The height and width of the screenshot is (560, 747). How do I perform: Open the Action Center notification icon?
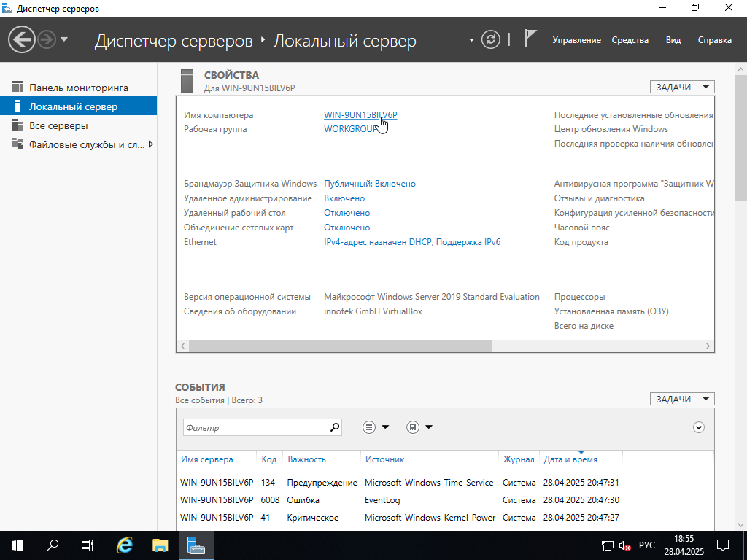point(723,545)
